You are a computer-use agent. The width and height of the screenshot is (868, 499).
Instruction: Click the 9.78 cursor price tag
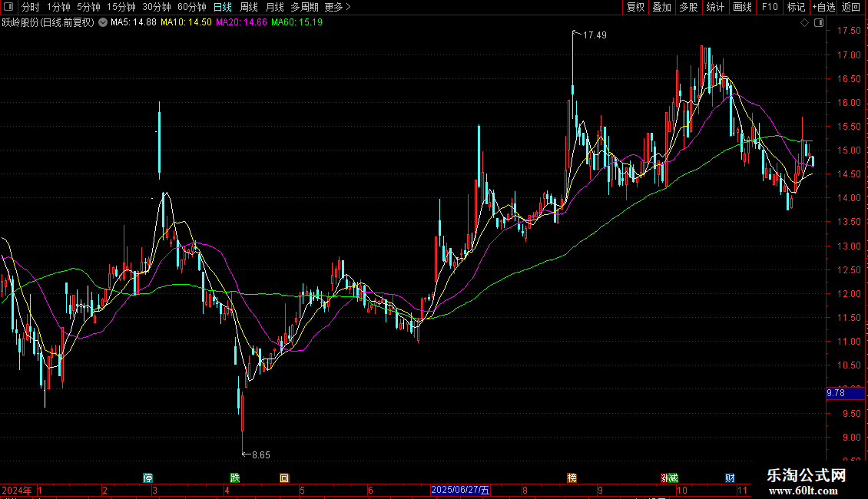(x=845, y=393)
